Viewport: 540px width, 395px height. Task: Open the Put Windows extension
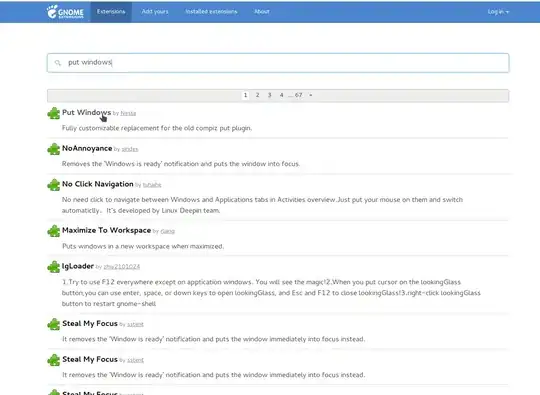[x=86, y=113]
